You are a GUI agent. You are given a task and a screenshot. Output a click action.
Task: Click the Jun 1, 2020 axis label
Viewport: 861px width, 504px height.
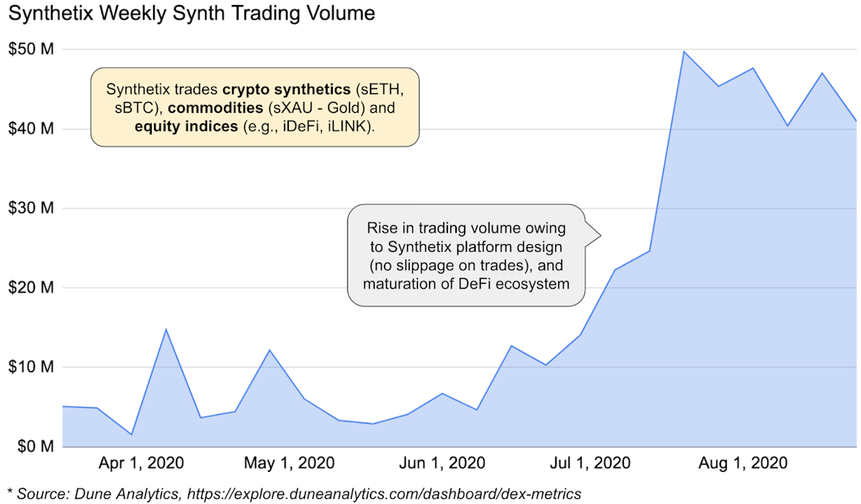click(x=442, y=463)
